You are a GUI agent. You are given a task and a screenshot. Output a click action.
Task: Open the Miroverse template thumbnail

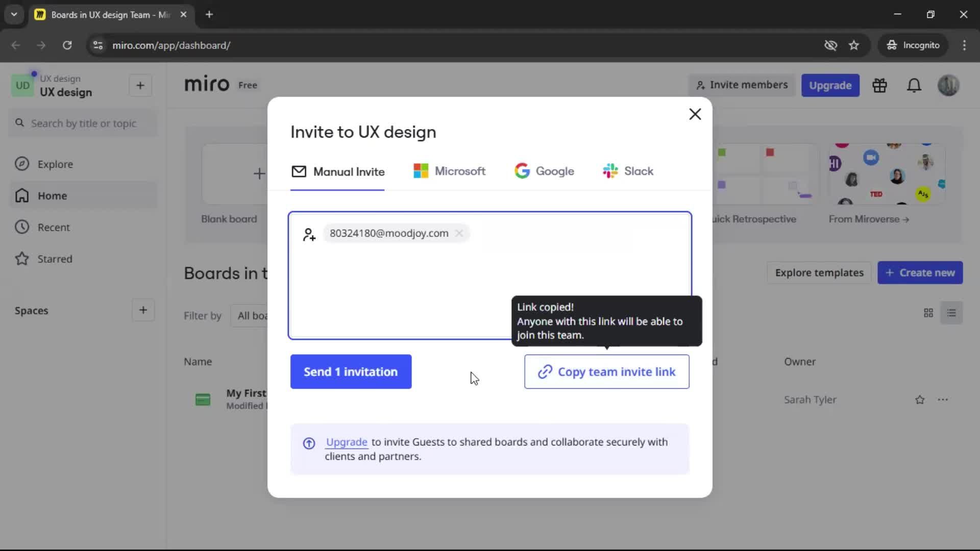pos(887,174)
